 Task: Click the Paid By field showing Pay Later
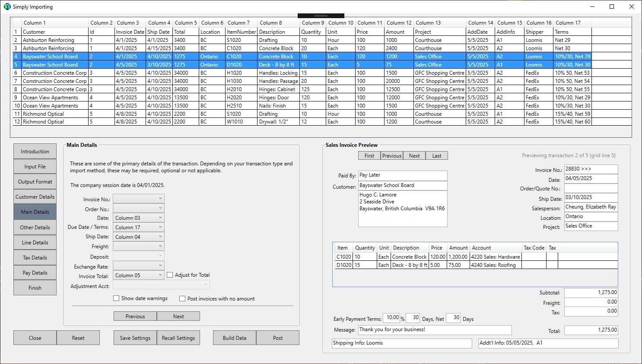403,175
